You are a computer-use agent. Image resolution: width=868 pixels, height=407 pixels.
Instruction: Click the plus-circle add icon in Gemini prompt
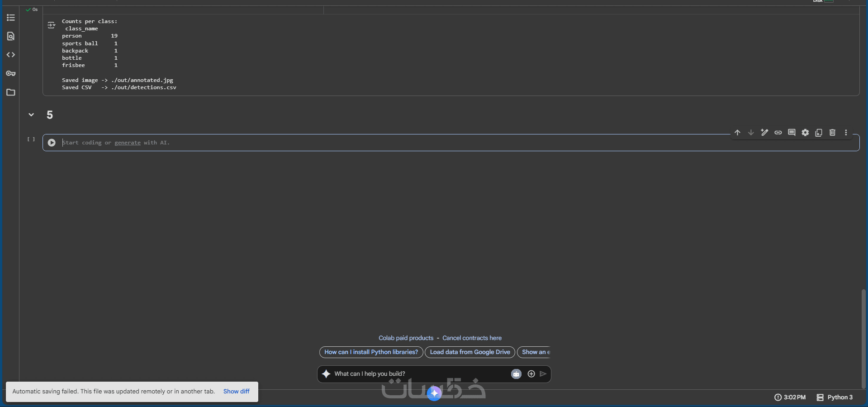[x=531, y=374]
